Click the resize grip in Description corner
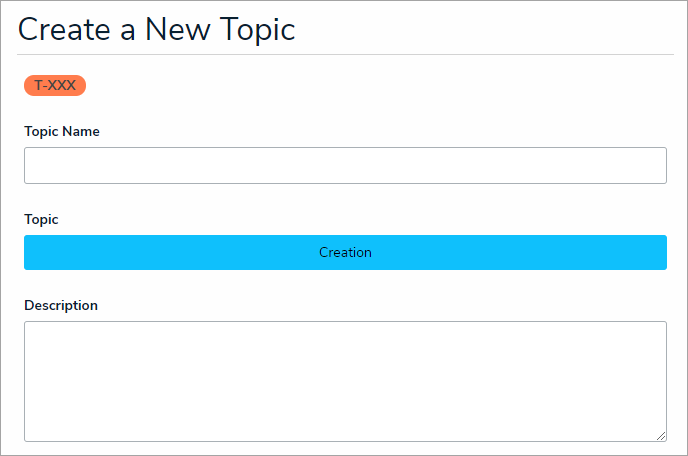This screenshot has width=688, height=456. point(661,436)
